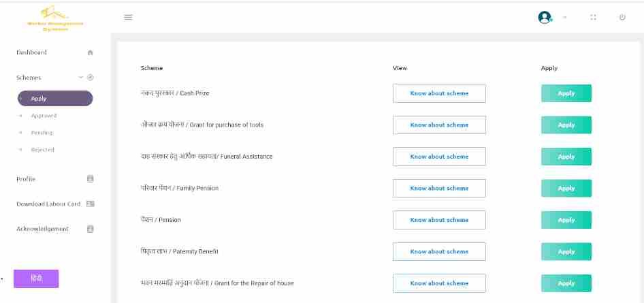Open the Pending schemes submenu item
The width and height of the screenshot is (644, 303).
(42, 133)
